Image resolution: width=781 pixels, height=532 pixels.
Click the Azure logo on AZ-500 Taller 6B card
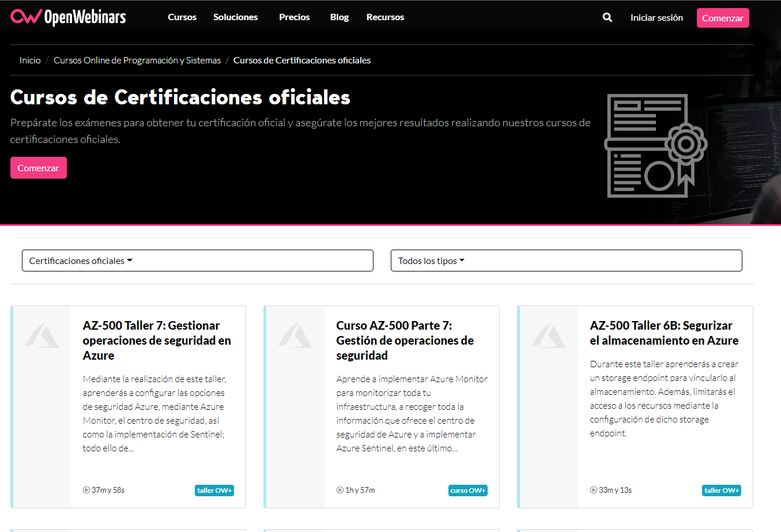[549, 335]
